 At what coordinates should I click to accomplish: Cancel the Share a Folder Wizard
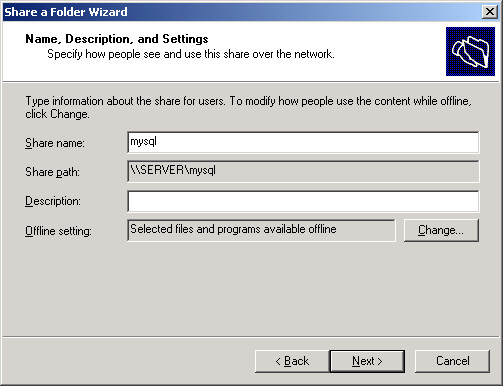pos(452,361)
